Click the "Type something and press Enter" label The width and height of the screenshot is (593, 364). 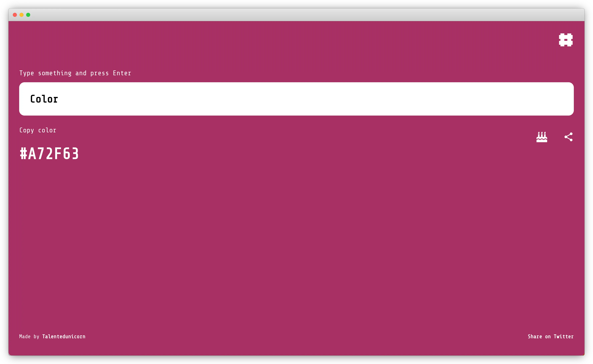coord(75,73)
